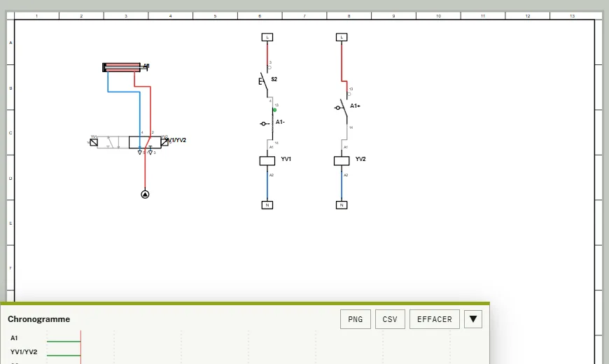Click the green connection point near A1-
609x364 pixels.
tap(274, 110)
